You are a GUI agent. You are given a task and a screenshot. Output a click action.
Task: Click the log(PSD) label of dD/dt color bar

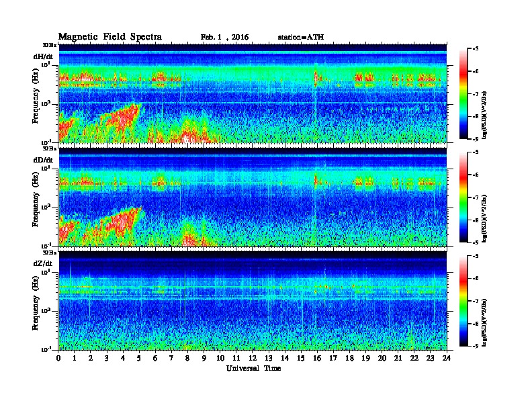point(484,218)
